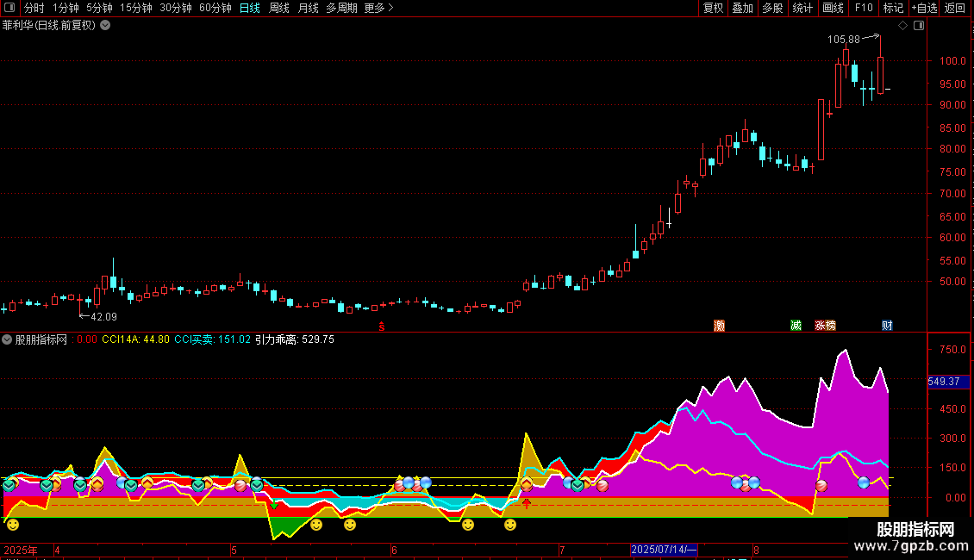Click the orange up-chevron badge above red arrow
This screenshot has width=974, height=560.
pos(527,484)
